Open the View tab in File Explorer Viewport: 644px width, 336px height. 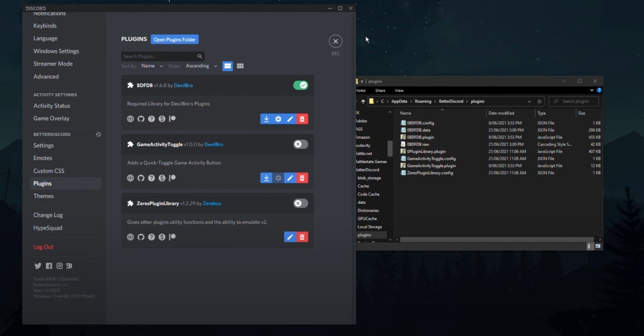(399, 90)
